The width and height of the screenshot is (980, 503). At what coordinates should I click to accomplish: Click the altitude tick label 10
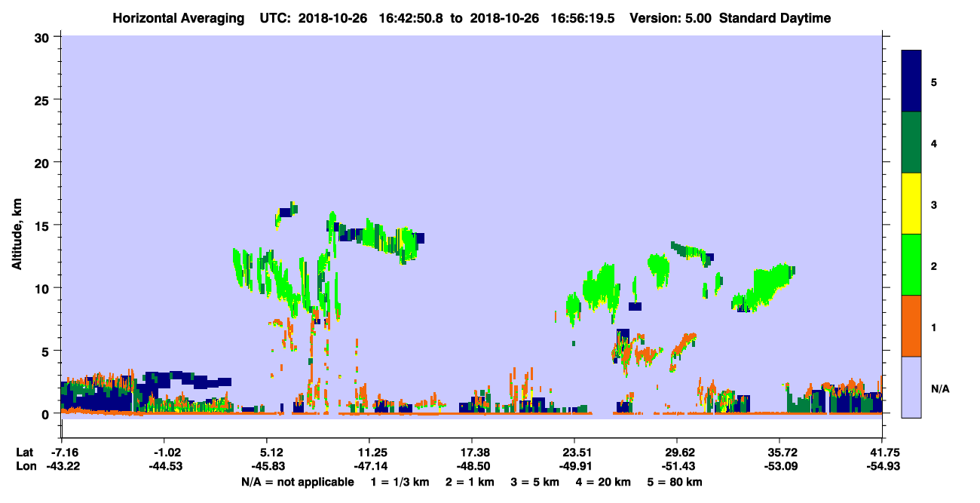point(43,288)
